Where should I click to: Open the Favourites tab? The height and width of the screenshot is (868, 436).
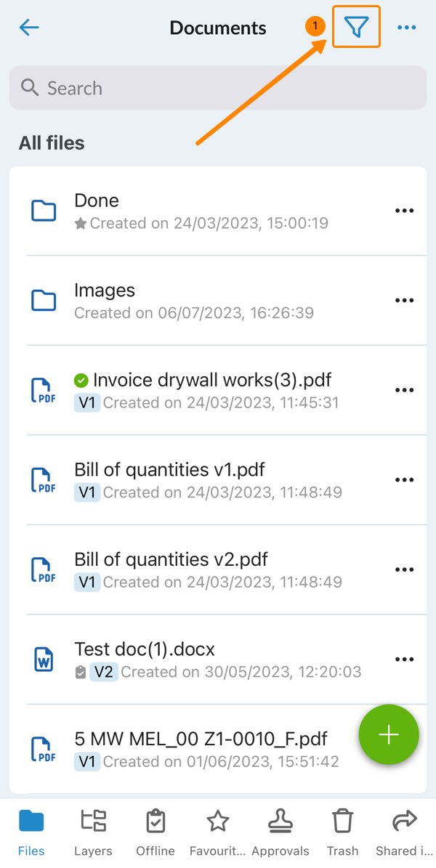[x=217, y=832]
